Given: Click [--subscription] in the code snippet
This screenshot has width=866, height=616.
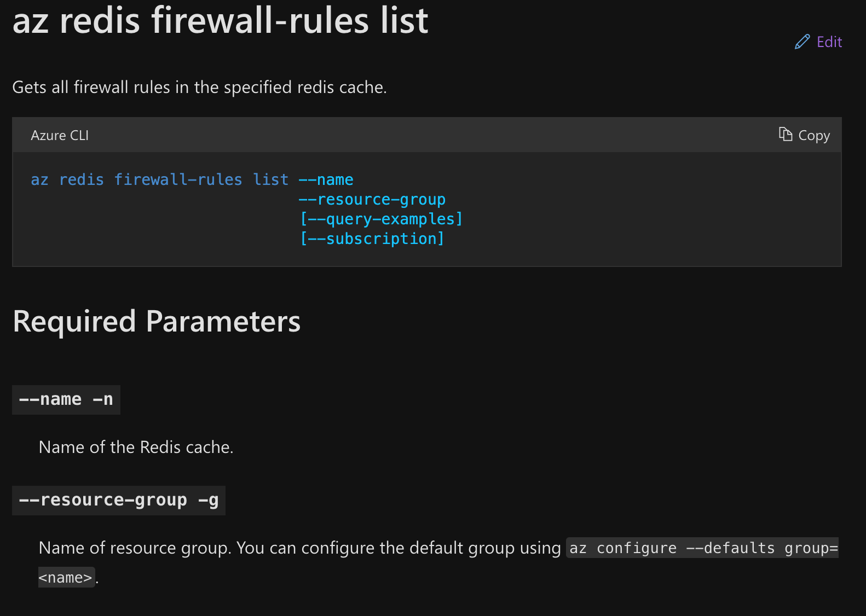Looking at the screenshot, I should [372, 239].
